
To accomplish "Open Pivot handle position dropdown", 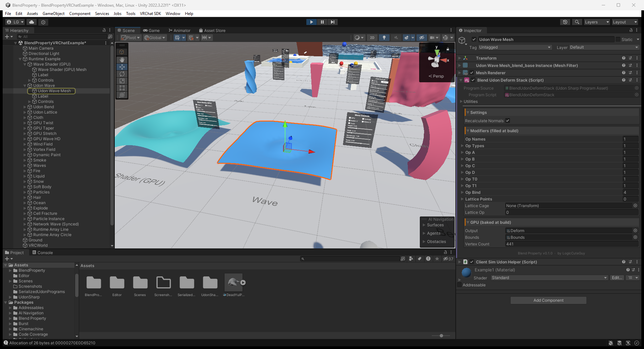I will click(130, 38).
